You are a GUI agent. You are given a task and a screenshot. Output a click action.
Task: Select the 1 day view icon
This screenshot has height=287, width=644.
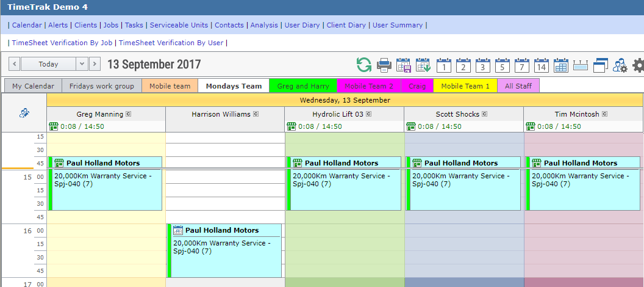(x=444, y=65)
